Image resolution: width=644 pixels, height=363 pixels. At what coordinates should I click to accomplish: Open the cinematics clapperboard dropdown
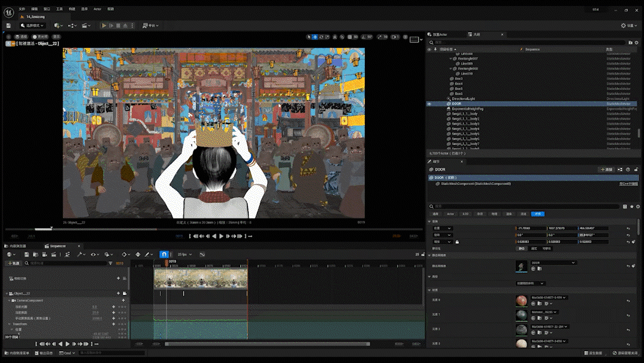point(86,26)
